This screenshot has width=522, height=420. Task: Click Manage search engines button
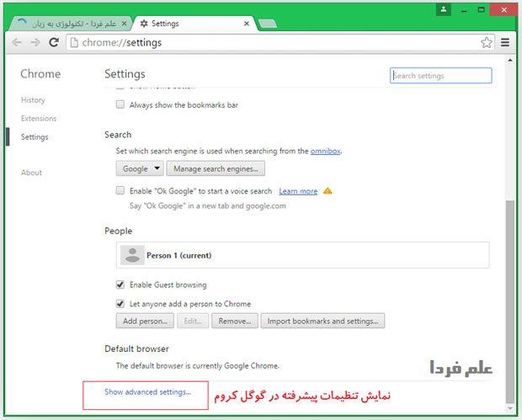click(216, 168)
